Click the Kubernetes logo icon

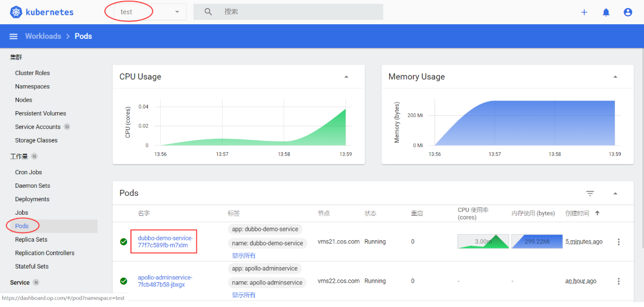coord(16,12)
